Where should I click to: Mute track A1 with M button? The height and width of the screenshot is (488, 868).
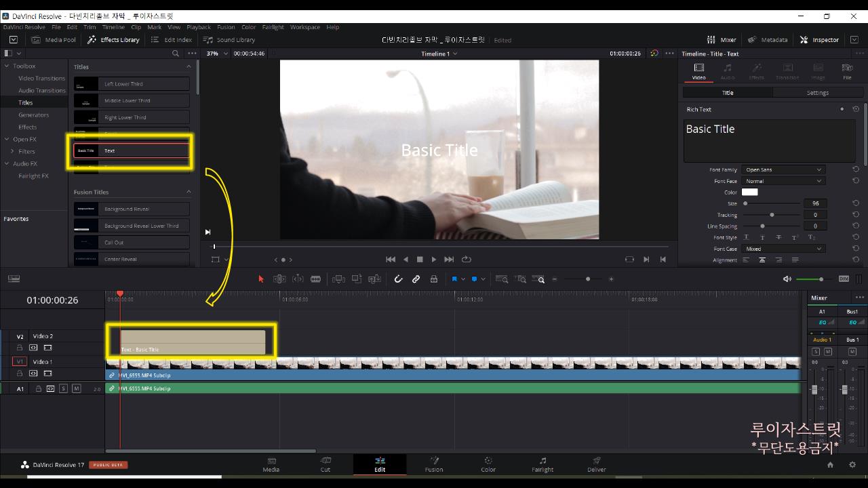pos(76,388)
